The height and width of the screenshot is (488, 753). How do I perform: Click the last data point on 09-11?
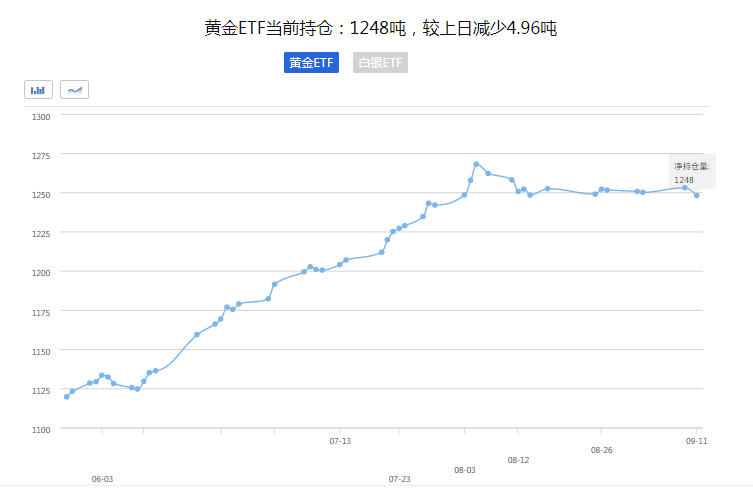[696, 195]
